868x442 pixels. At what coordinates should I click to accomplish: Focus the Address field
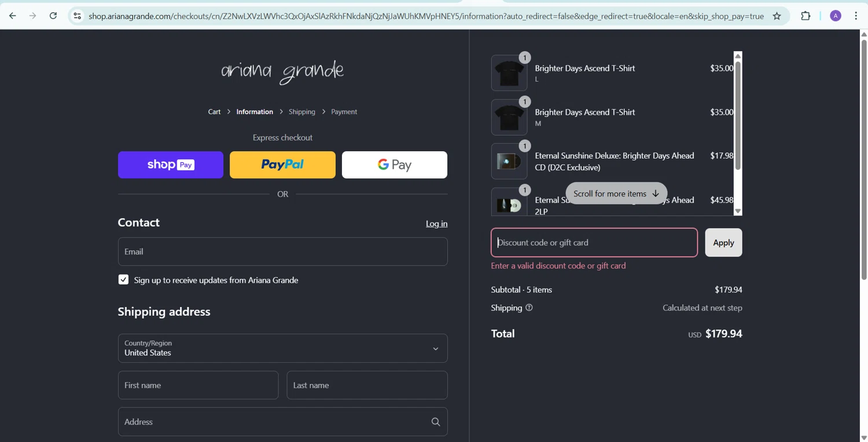click(282, 422)
